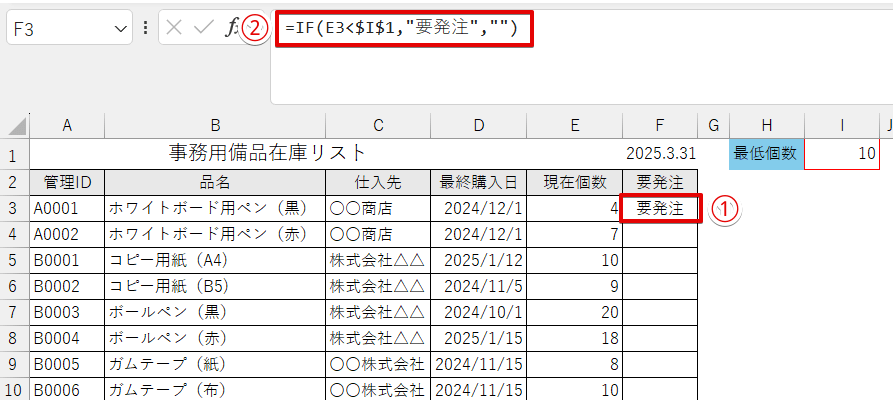Click quantity cell 20
This screenshot has width=893, height=400.
[x=575, y=312]
